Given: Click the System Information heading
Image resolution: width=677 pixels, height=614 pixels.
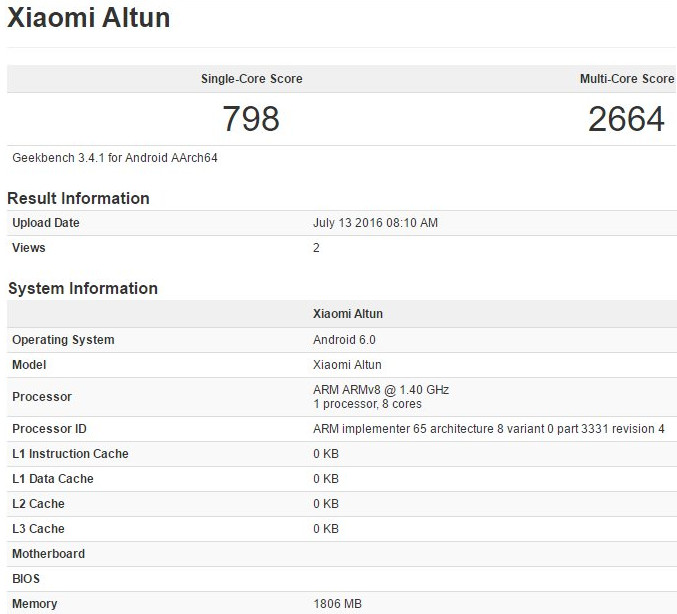Looking at the screenshot, I should [x=83, y=288].
